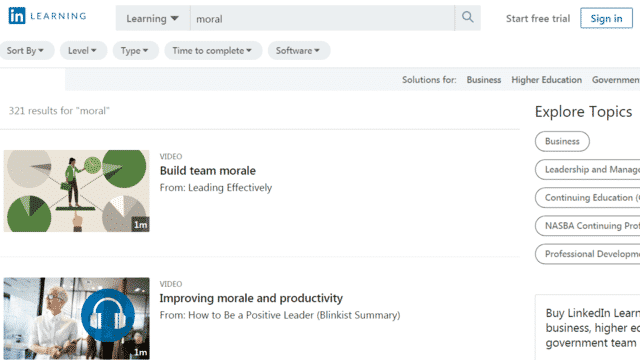Image resolution: width=640 pixels, height=360 pixels.
Task: Open the Build team morale video title
Action: coord(208,171)
